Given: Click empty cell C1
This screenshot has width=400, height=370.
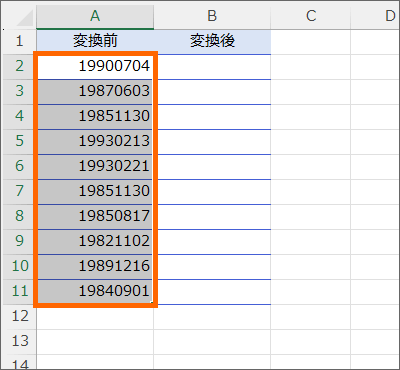Looking at the screenshot, I should 311,42.
